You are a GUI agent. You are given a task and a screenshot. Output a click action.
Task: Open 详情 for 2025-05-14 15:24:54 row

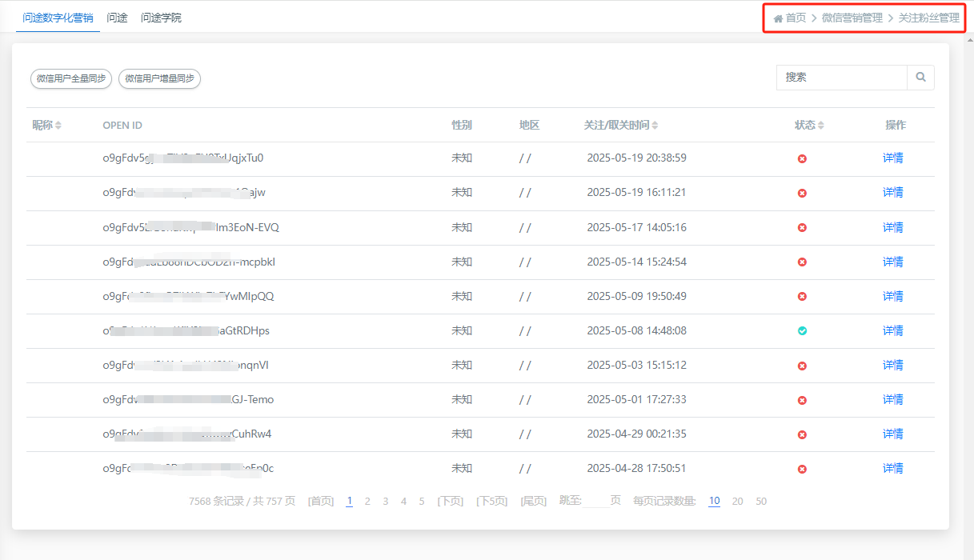click(x=893, y=262)
